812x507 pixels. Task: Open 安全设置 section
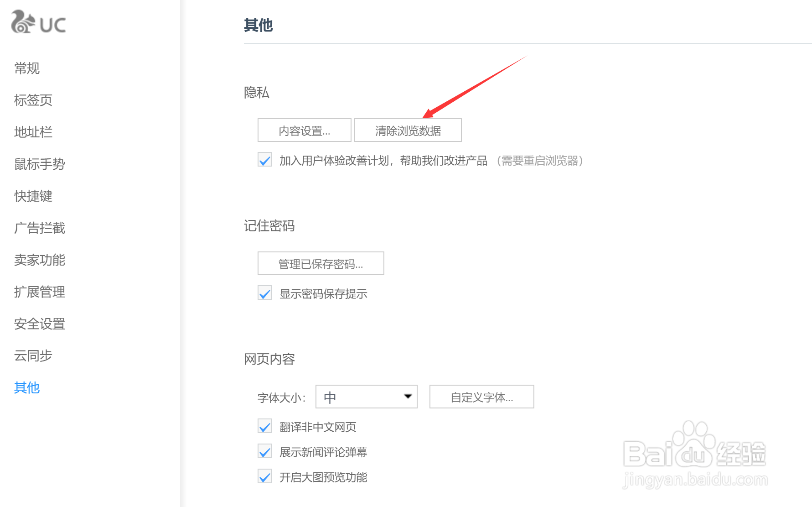(x=39, y=324)
